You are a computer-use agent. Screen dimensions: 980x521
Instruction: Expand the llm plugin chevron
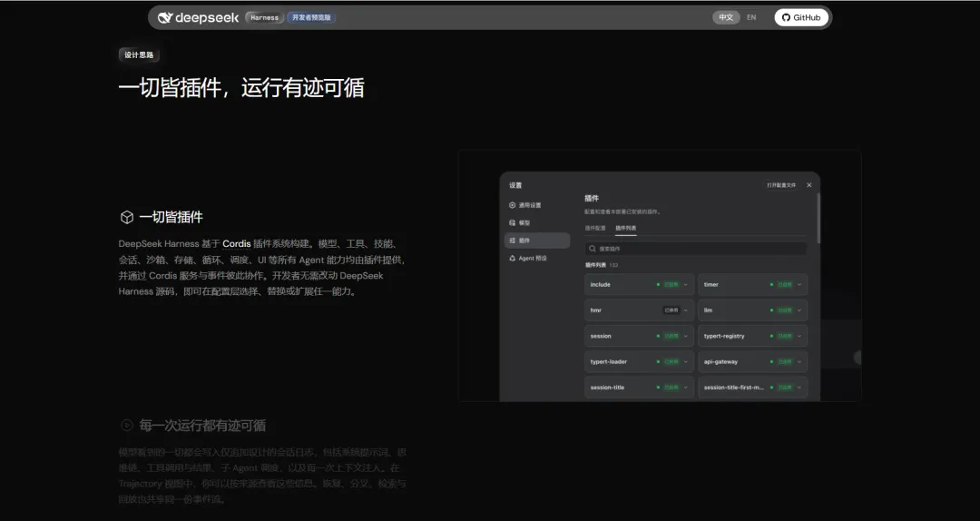(x=799, y=310)
